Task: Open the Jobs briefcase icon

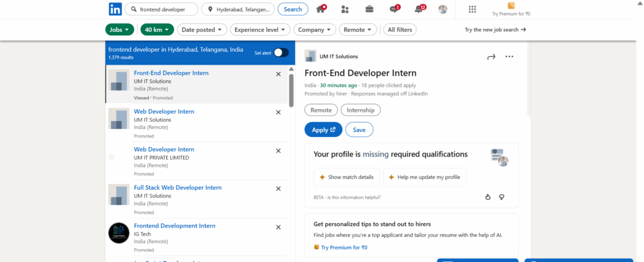Action: pyautogui.click(x=369, y=9)
